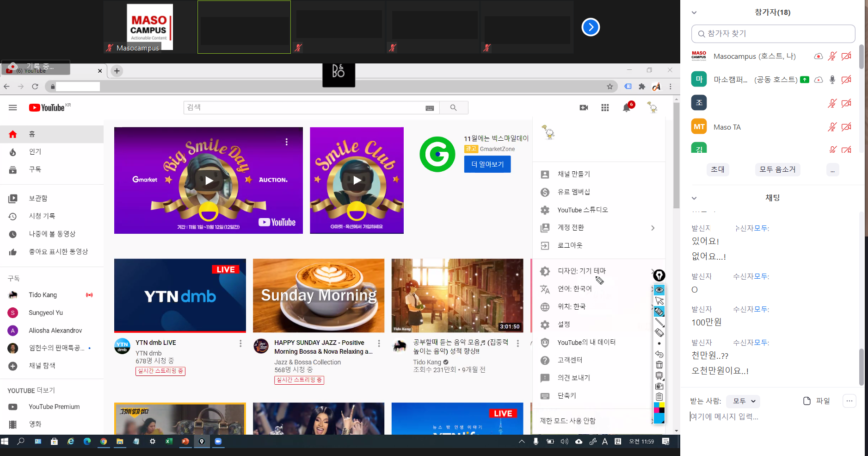This screenshot has height=456, width=868.
Task: Open the YouTube apps grid icon
Action: (605, 108)
